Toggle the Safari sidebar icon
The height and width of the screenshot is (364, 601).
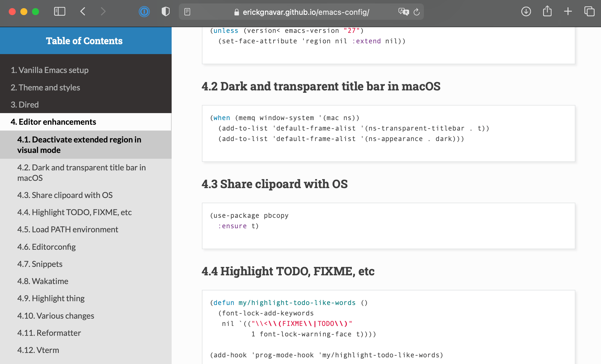pos(60,12)
